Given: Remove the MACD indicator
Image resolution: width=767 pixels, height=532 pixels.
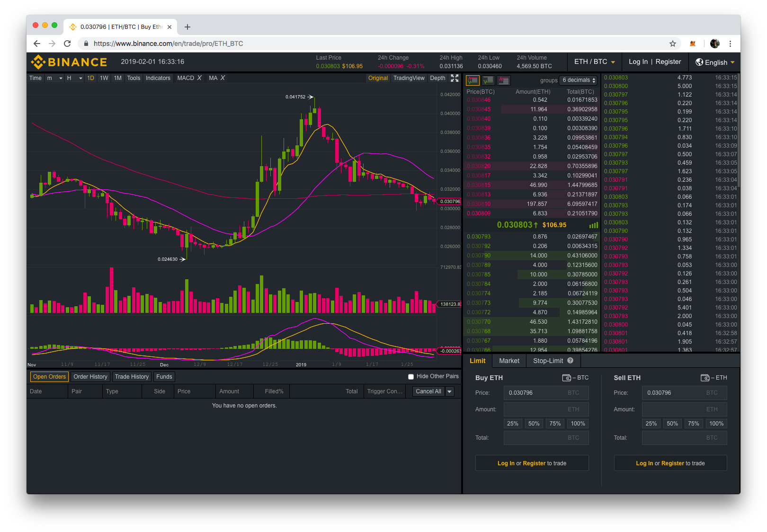Looking at the screenshot, I should (x=199, y=78).
